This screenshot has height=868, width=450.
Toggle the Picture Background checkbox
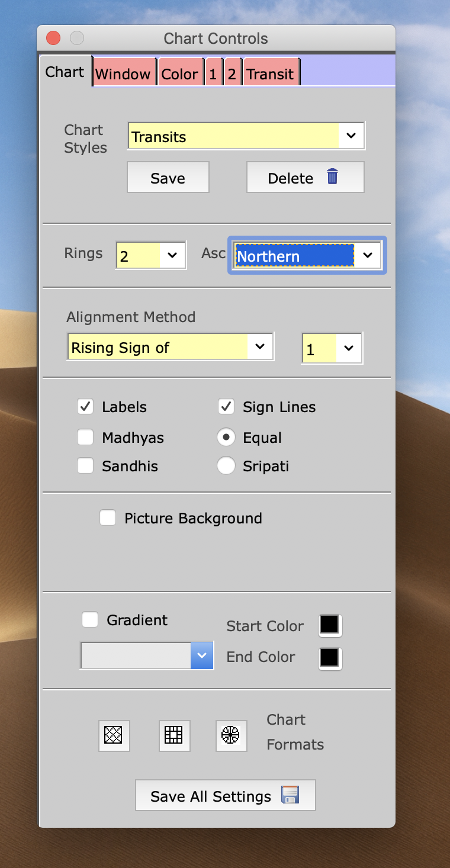coord(108,518)
